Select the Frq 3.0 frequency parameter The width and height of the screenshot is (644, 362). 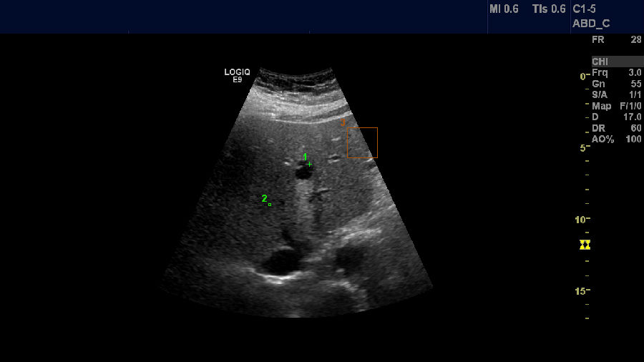(616, 73)
